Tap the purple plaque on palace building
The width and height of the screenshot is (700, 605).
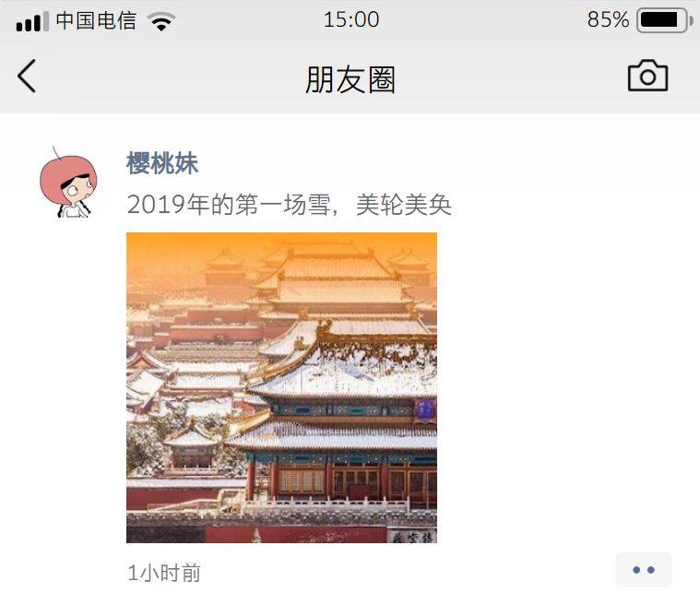point(424,411)
